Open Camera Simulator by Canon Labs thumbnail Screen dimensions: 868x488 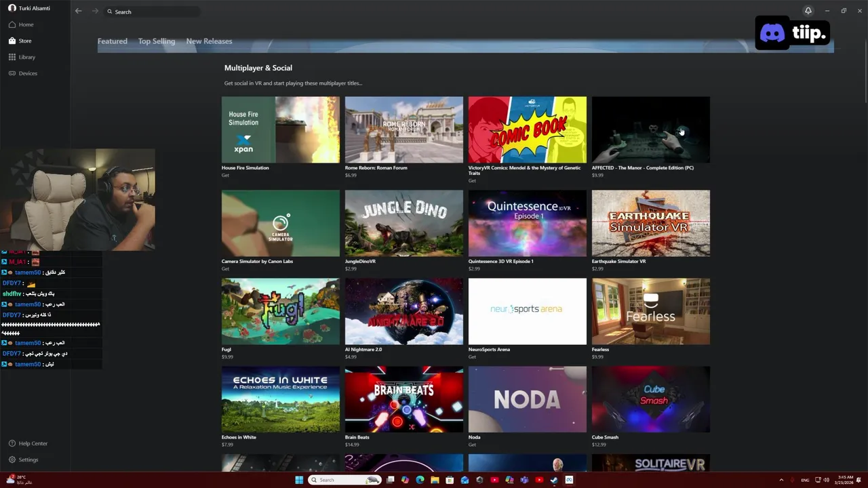click(x=281, y=223)
